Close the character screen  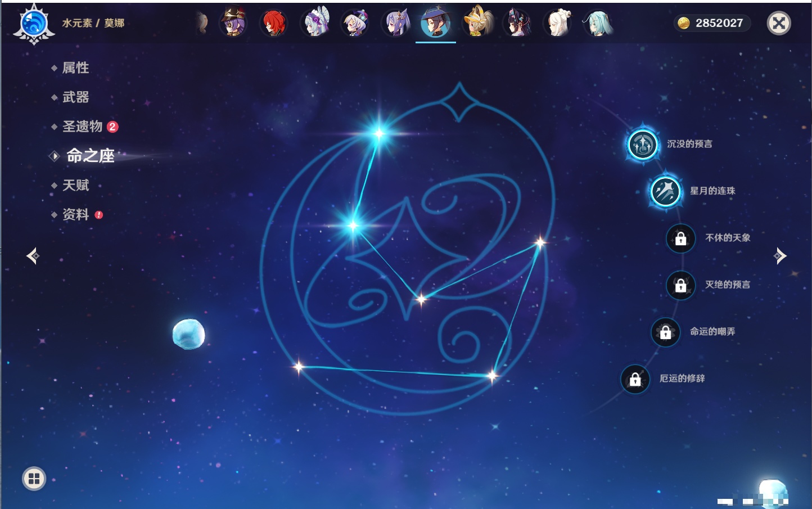pos(779,23)
